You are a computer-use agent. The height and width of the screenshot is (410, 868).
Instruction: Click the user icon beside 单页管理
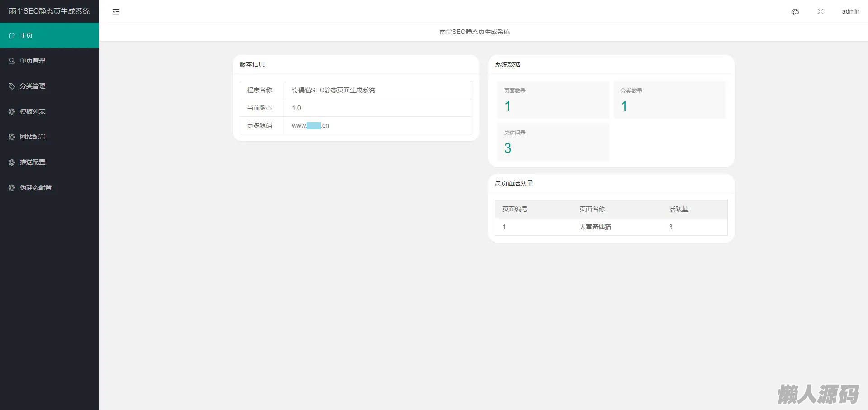12,61
